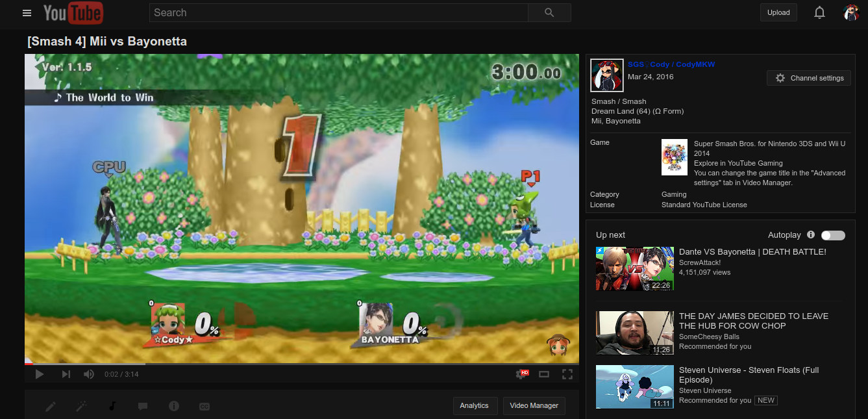Open Channel settings
The width and height of the screenshot is (868, 419).
pyautogui.click(x=809, y=78)
